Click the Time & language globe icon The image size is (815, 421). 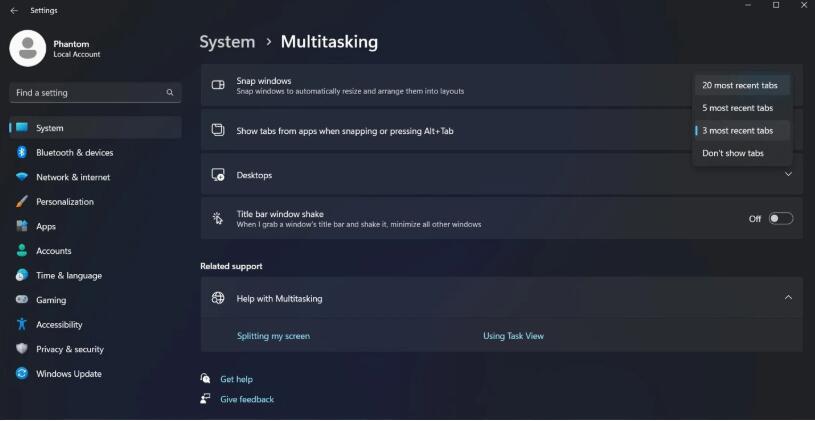(x=22, y=275)
